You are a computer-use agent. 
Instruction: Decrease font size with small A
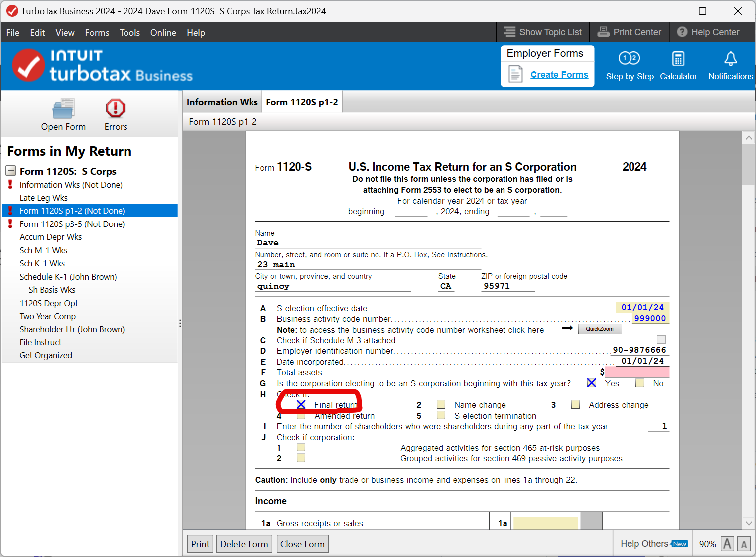[x=744, y=544]
